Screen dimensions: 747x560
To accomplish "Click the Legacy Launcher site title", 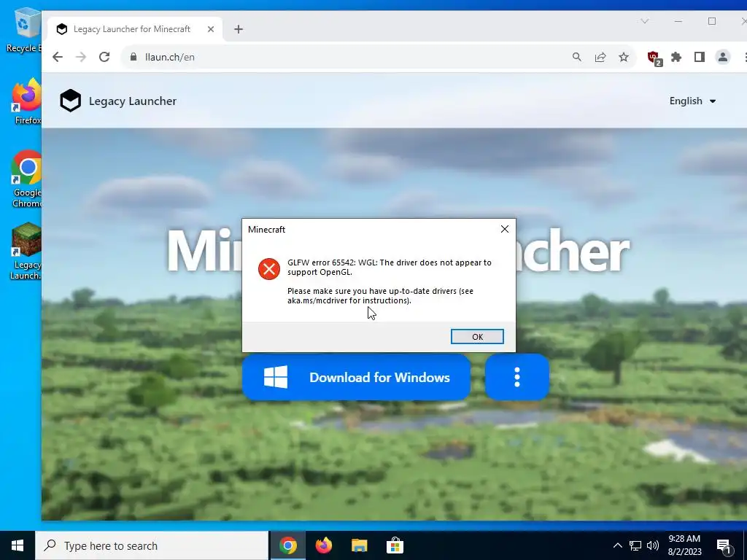I will click(133, 101).
